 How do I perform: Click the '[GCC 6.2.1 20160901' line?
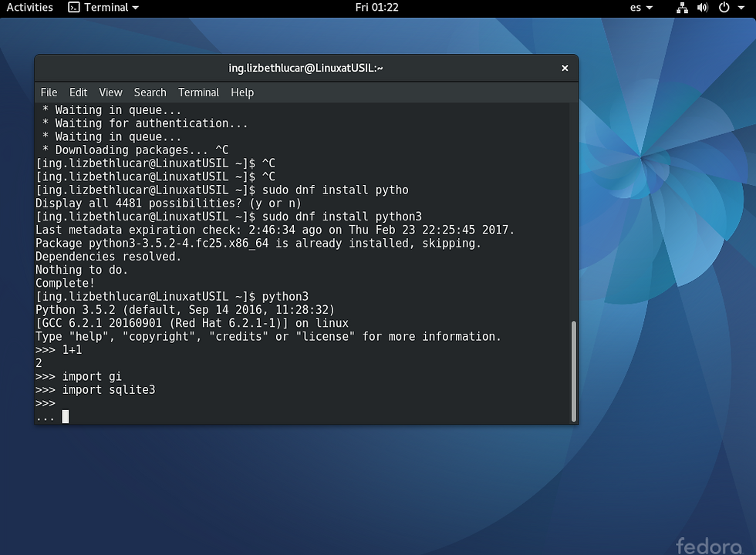coord(192,323)
